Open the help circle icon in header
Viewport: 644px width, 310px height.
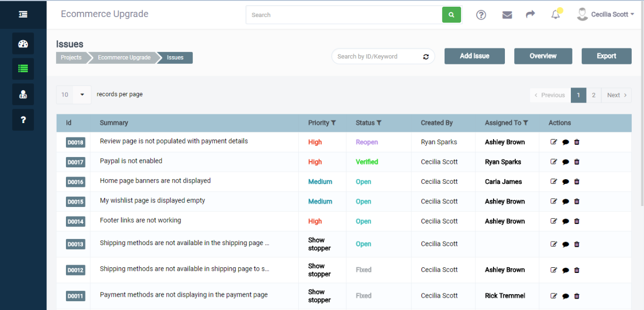click(x=481, y=15)
